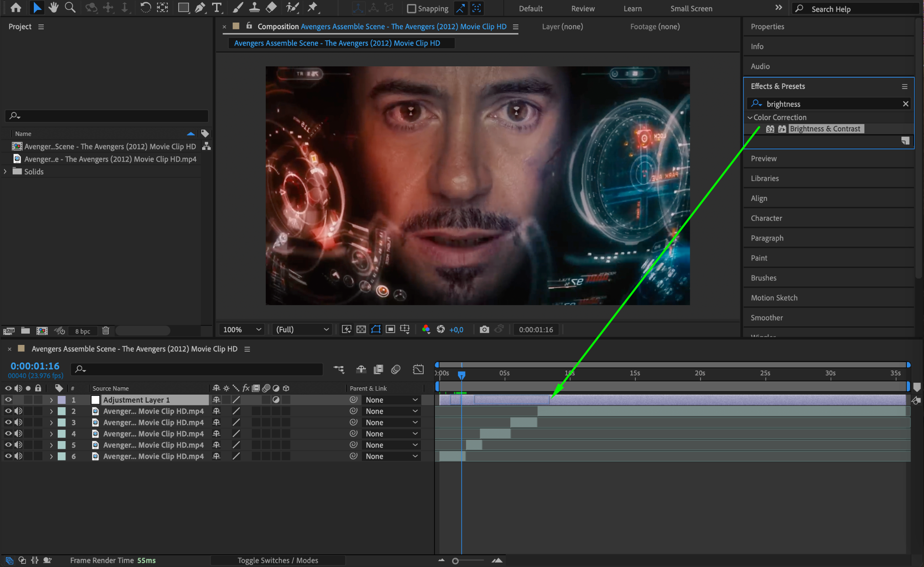Select the Zoom magnifier tool

pos(70,8)
